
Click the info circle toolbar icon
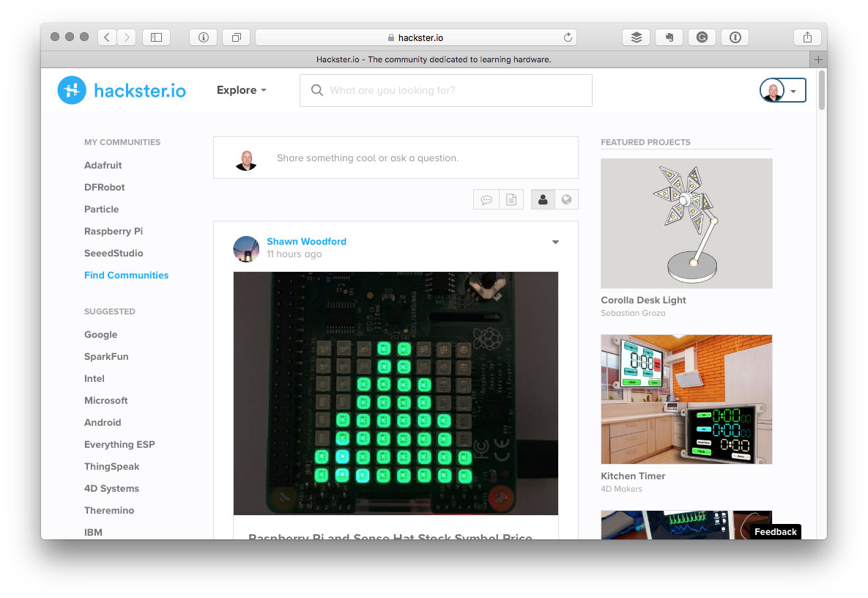pos(203,37)
